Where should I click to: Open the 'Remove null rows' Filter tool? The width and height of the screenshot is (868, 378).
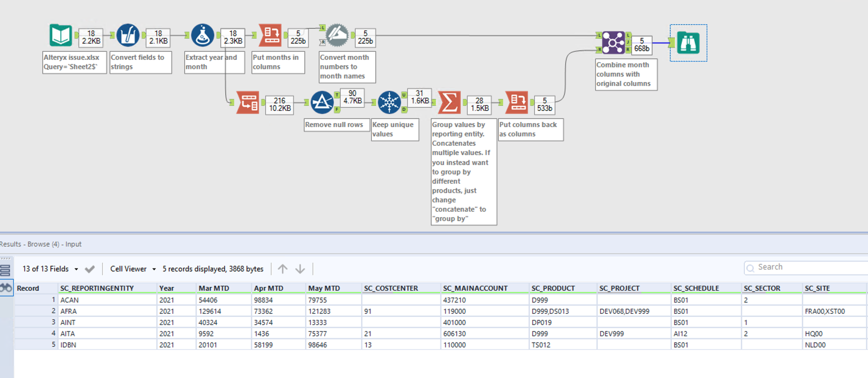323,102
